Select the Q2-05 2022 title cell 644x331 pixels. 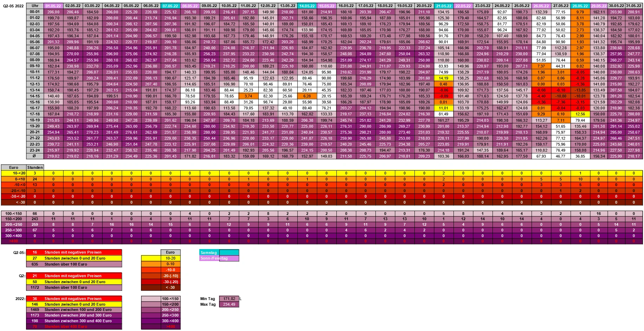[13, 6]
